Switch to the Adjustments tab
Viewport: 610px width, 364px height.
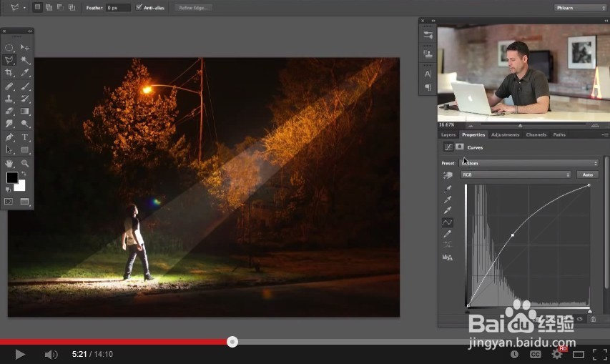505,134
